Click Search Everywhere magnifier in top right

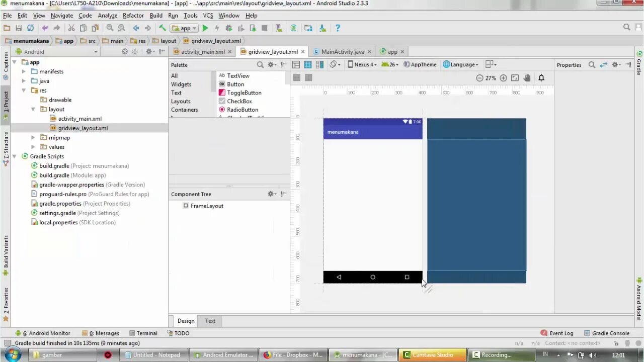coord(627,28)
